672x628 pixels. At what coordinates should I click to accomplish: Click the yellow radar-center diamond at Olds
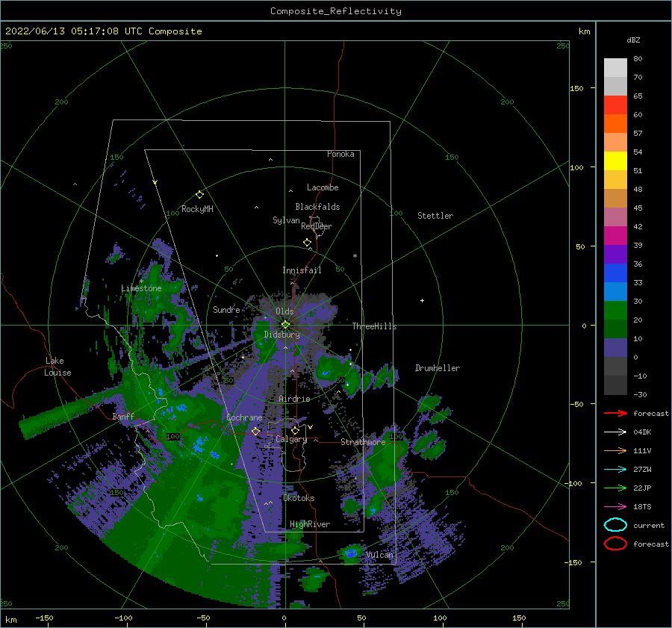(x=285, y=325)
